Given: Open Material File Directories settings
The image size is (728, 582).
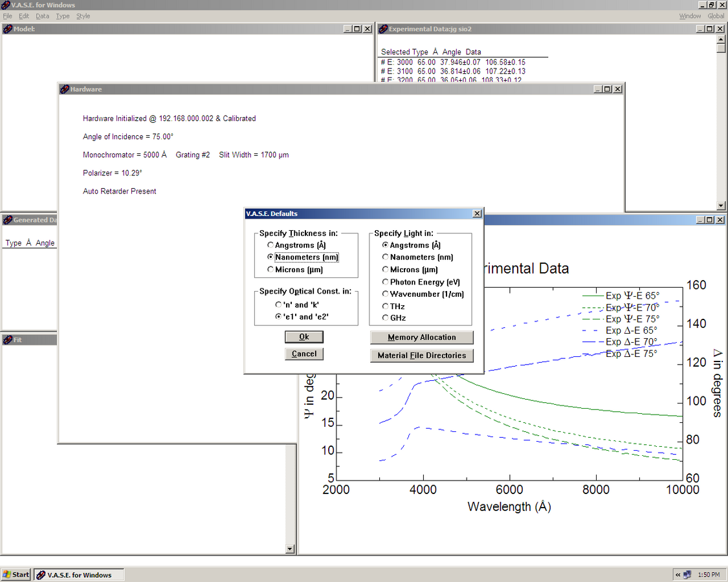Looking at the screenshot, I should pyautogui.click(x=421, y=356).
